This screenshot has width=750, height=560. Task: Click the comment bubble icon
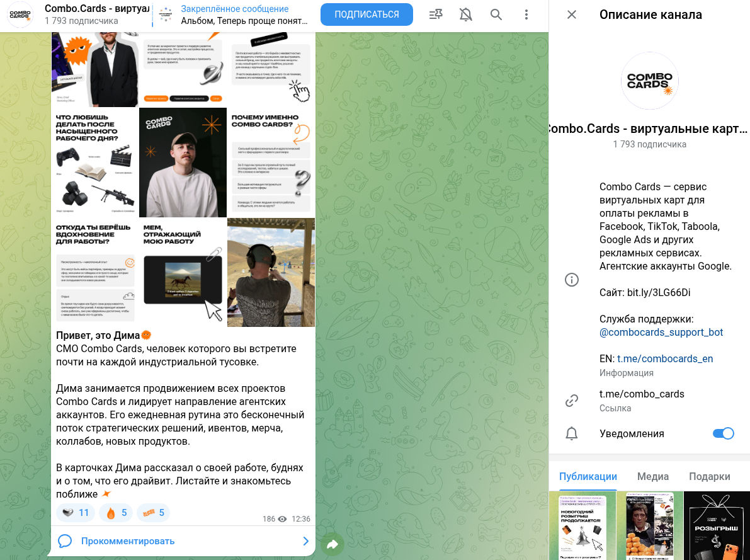[65, 541]
